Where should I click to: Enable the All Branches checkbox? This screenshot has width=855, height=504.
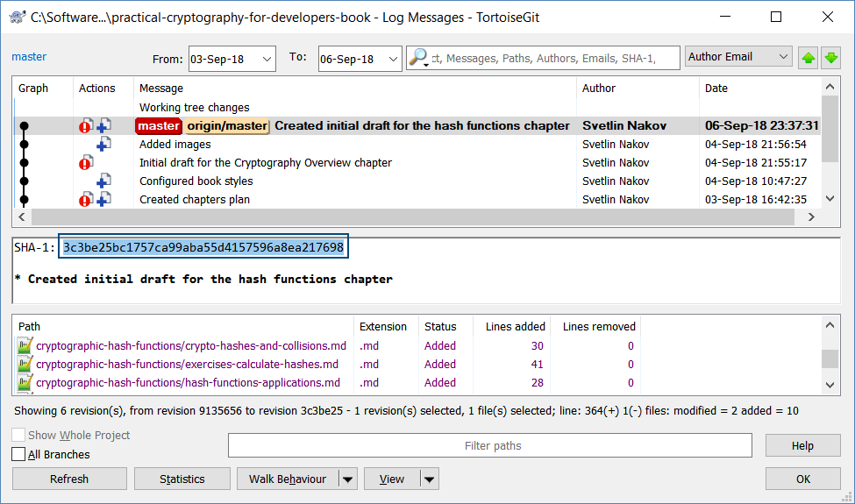(18, 454)
